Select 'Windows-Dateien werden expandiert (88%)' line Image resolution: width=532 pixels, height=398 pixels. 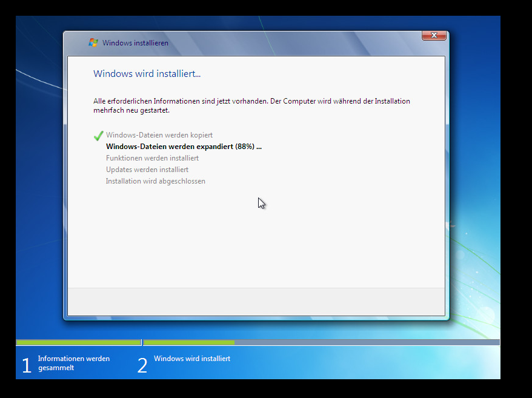(184, 147)
